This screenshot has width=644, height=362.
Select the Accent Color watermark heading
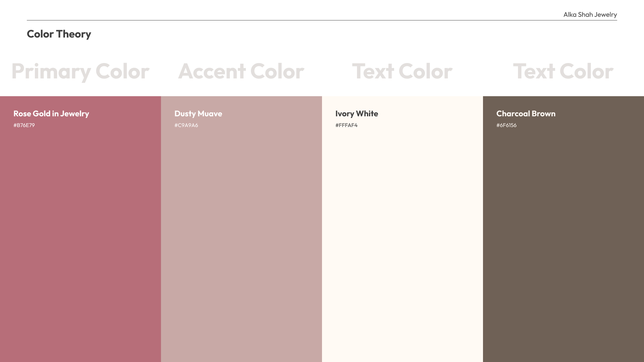tap(241, 71)
